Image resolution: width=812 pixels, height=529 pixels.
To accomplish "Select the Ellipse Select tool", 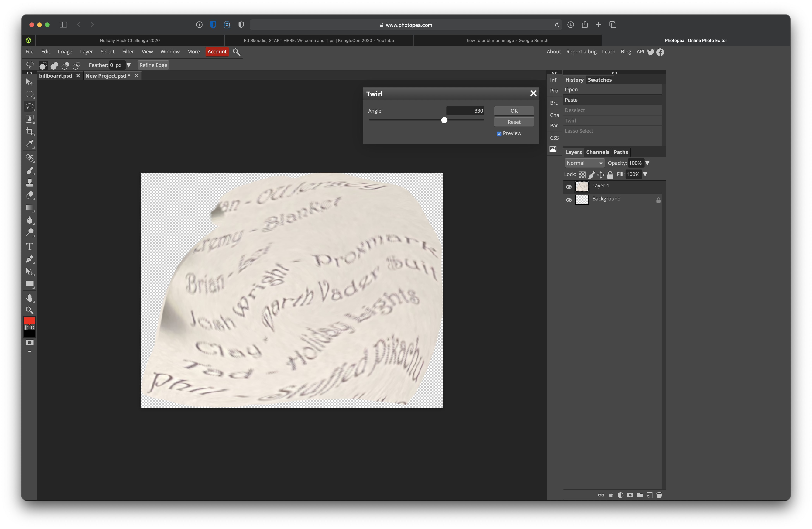I will pos(30,94).
